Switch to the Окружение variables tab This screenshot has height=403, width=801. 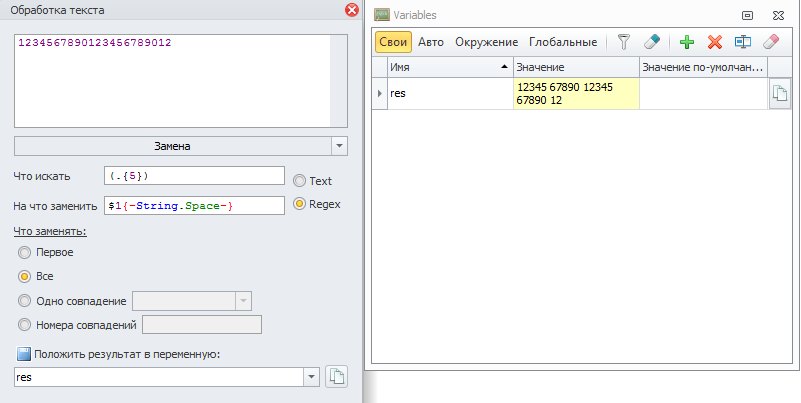pos(486,42)
